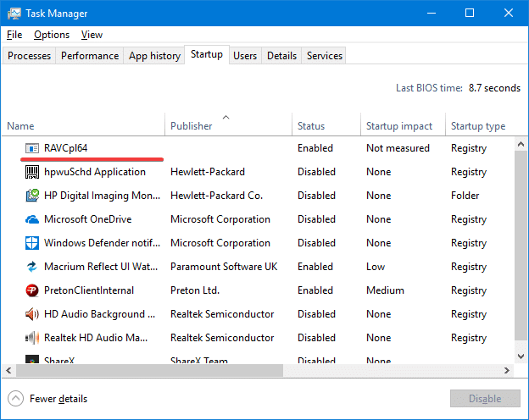The height and width of the screenshot is (420, 529).
Task: Click the Last BIOS time value
Action: (494, 88)
